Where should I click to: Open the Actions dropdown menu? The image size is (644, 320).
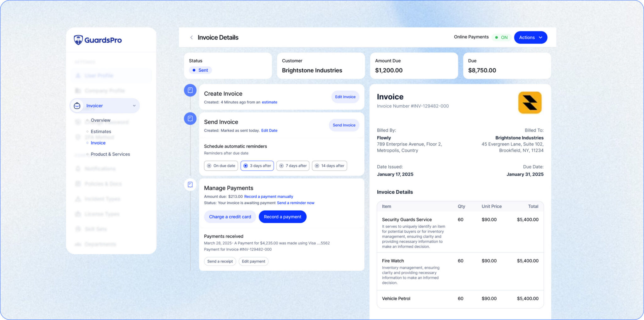pyautogui.click(x=530, y=37)
